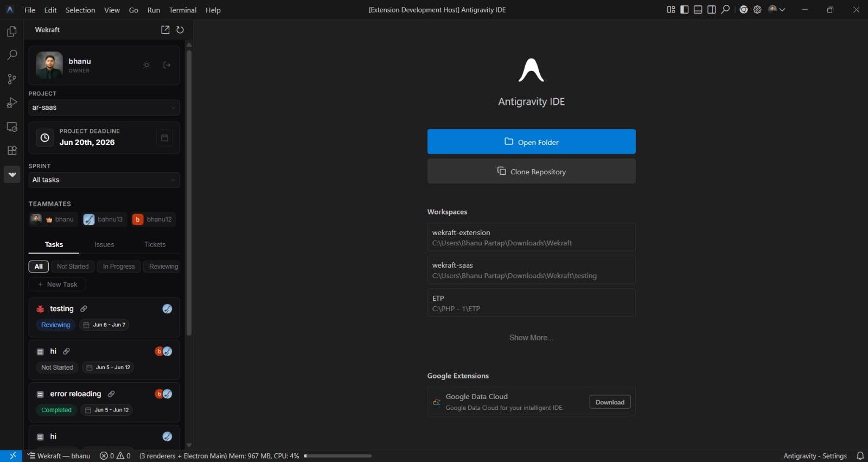Image resolution: width=868 pixels, height=462 pixels.
Task: Download the Google Data Cloud extension
Action: 610,402
